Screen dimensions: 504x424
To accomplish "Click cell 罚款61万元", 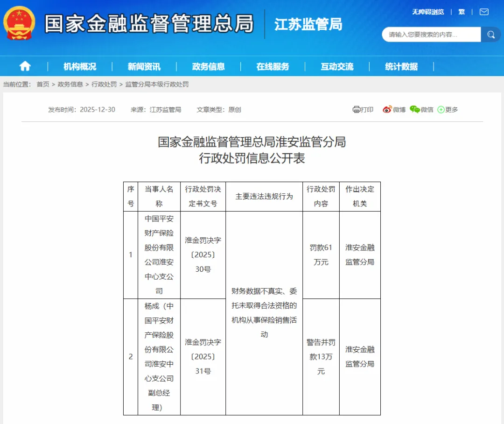I will [x=321, y=255].
